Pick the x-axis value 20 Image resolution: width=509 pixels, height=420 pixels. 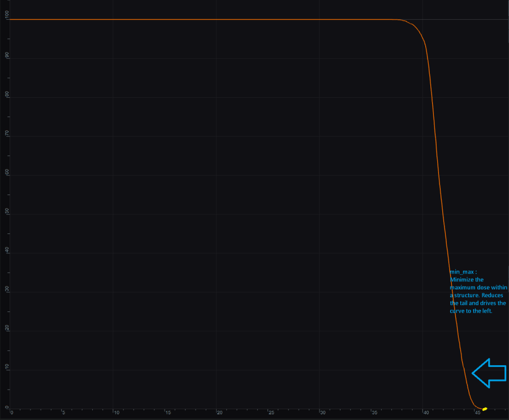(220, 413)
